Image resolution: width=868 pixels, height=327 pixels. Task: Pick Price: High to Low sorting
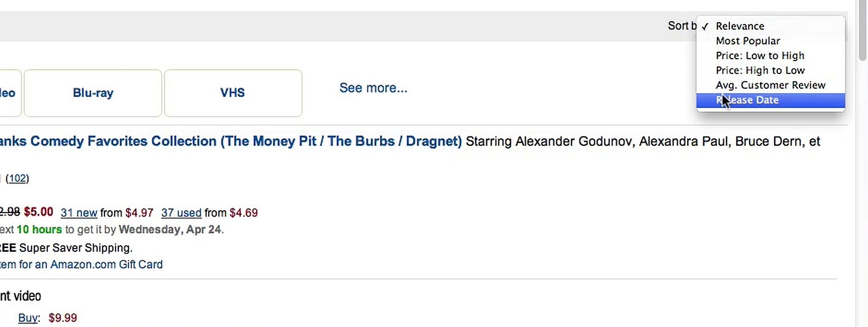click(x=759, y=70)
